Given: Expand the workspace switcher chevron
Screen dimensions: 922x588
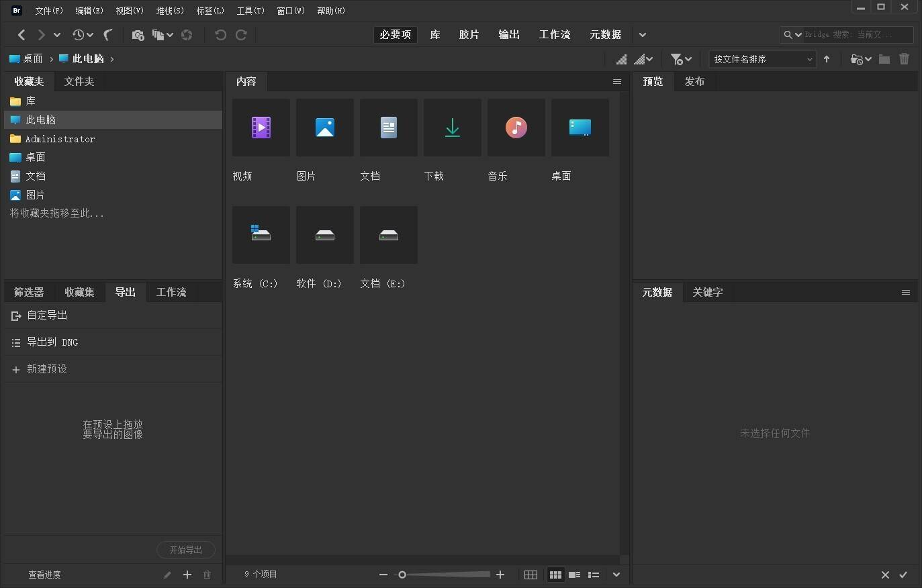Looking at the screenshot, I should [x=643, y=35].
